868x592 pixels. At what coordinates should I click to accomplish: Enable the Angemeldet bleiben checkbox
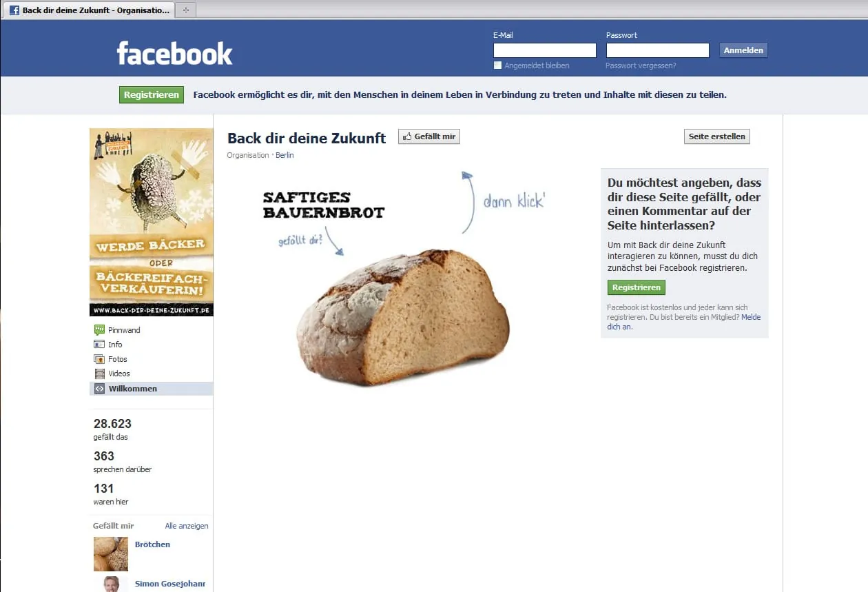[497, 65]
